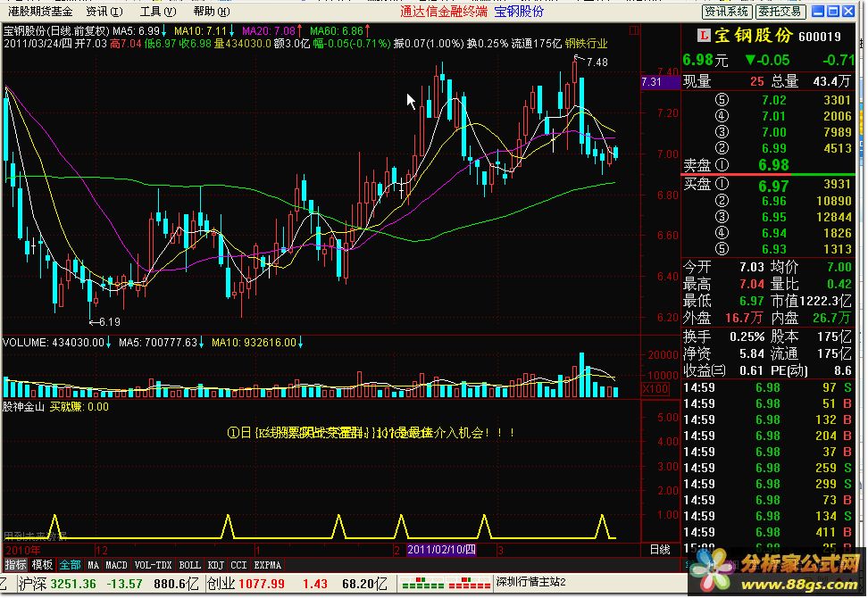Switch to the 模板 tab
Image resolution: width=868 pixels, height=598 pixels.
click(x=42, y=565)
